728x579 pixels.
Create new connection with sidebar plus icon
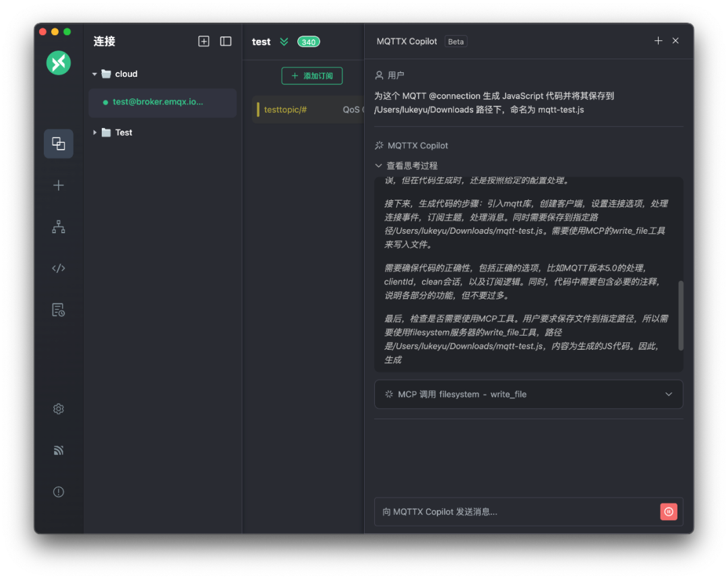pos(59,186)
